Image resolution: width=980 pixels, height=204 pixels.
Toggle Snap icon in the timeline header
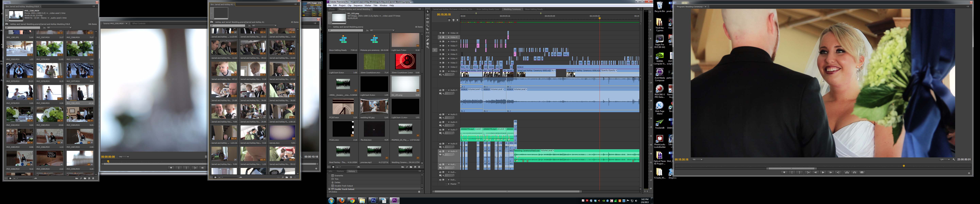click(x=449, y=20)
